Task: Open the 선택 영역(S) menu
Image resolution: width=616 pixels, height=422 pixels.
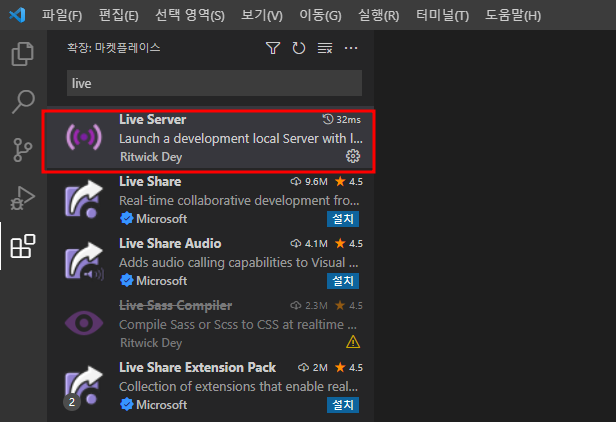Action: point(190,15)
